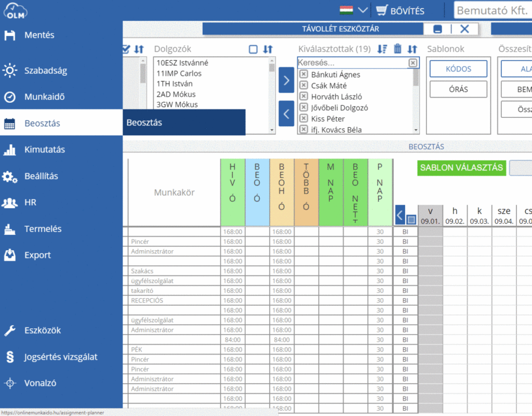The width and height of the screenshot is (532, 416).
Task: Click the SABLON VÁLASZTÁS button
Action: pos(461,168)
